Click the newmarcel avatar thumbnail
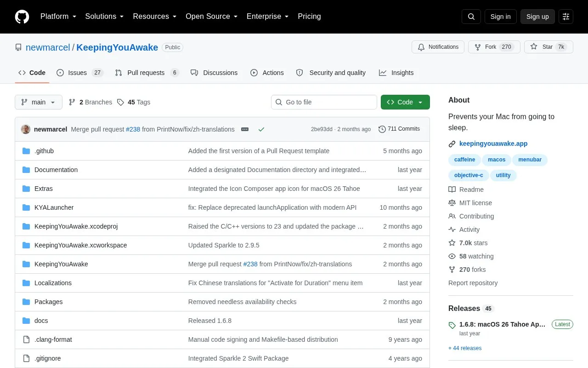 [x=26, y=129]
